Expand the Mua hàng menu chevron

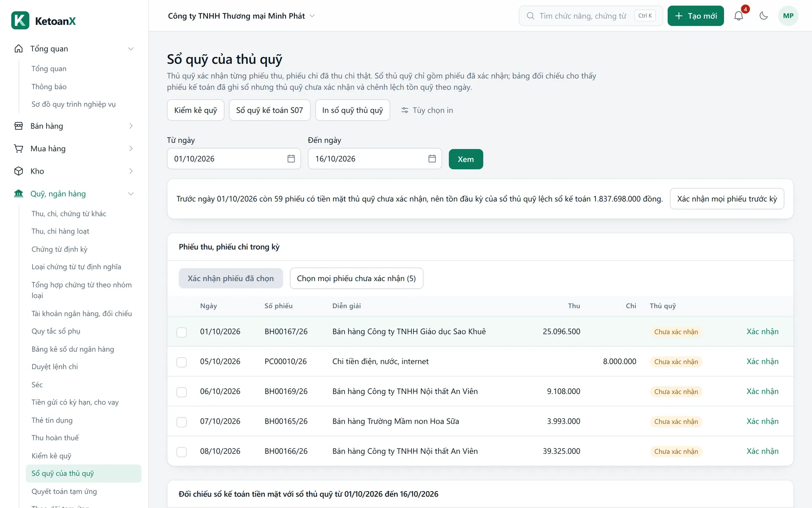point(131,149)
